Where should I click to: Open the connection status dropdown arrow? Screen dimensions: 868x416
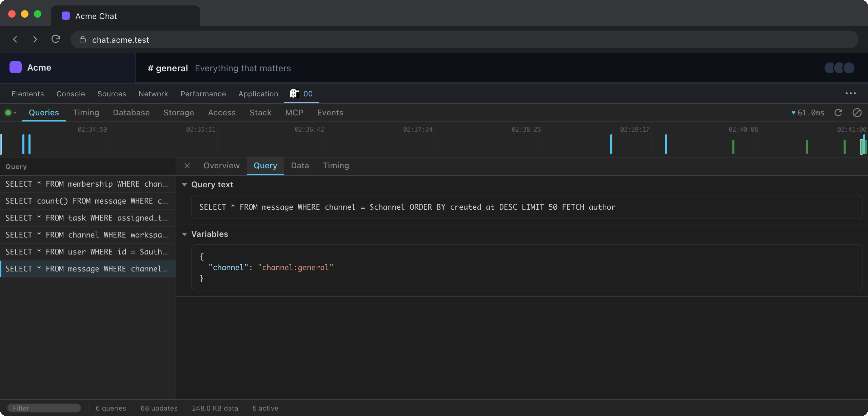[x=15, y=113]
